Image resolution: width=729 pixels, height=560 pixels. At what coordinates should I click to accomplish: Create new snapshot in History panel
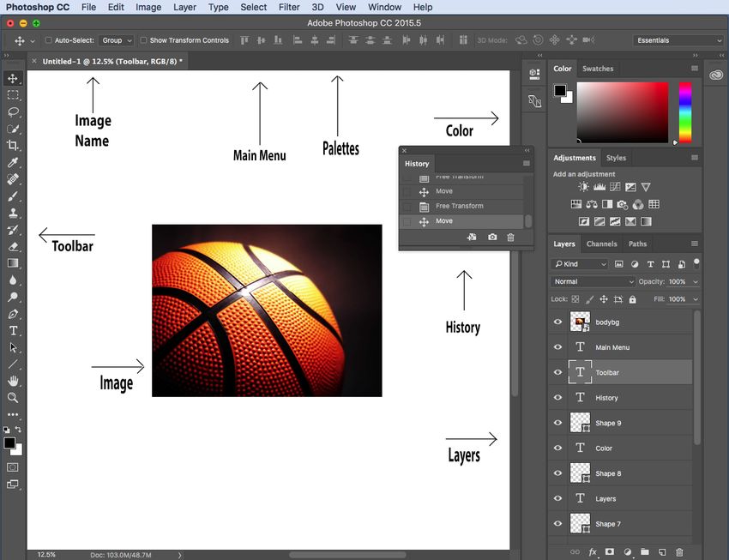[492, 237]
